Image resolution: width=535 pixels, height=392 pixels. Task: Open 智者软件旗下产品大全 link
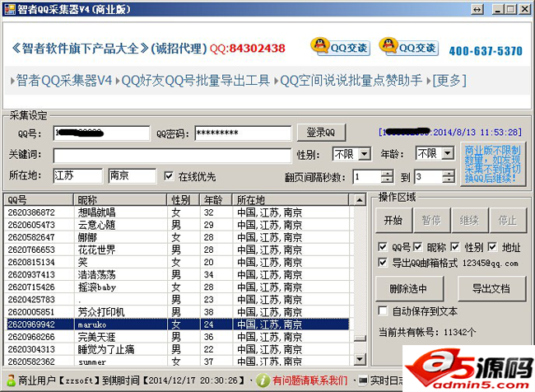click(x=81, y=48)
